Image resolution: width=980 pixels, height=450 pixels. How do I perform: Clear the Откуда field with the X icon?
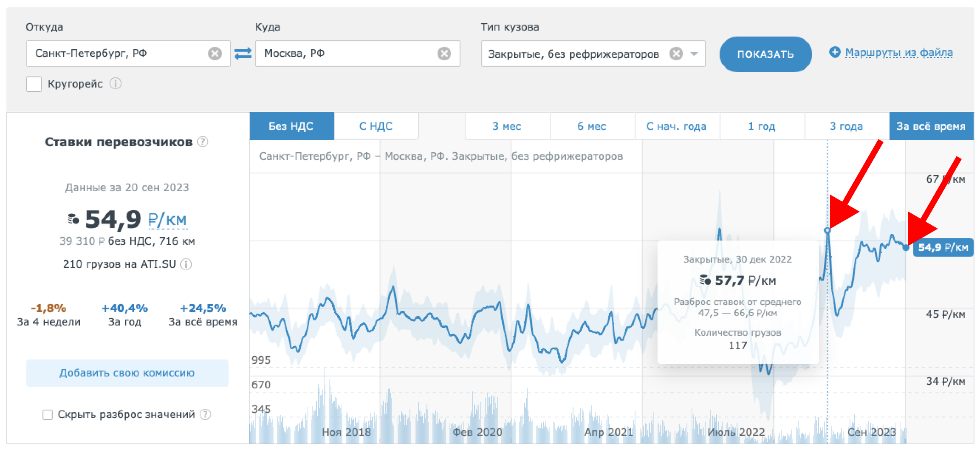(x=215, y=54)
